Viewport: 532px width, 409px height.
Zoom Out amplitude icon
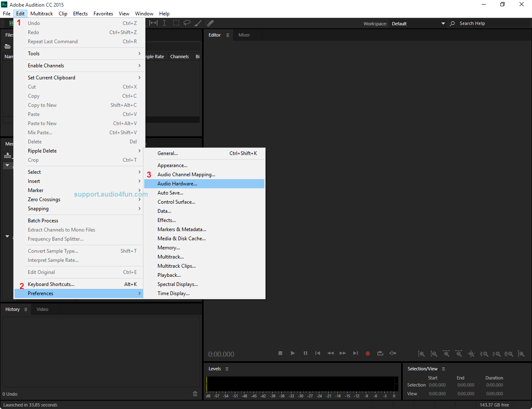(434, 354)
